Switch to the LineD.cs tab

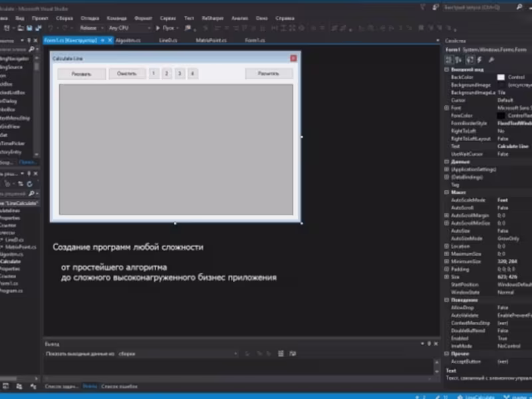(x=168, y=41)
